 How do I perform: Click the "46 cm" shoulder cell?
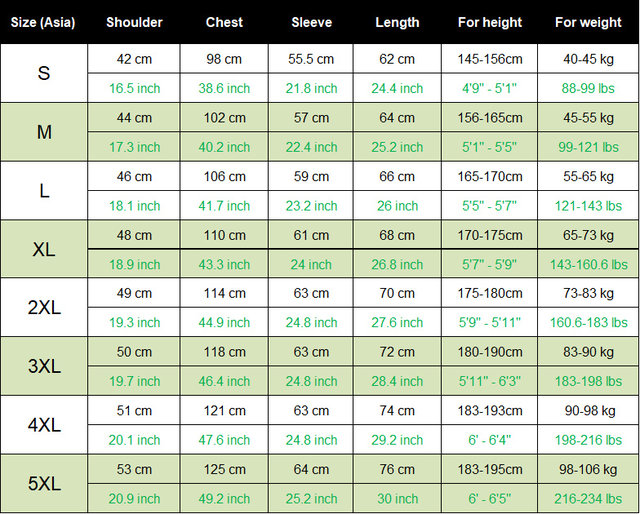[x=134, y=176]
